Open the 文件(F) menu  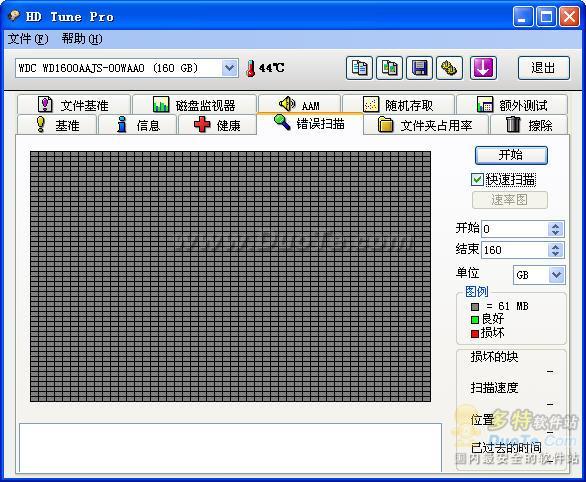coord(28,39)
